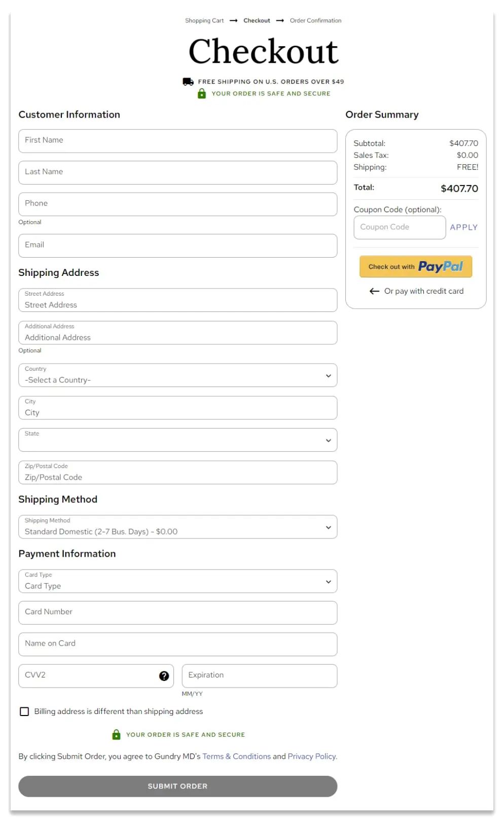
Task: Click the green padlock icon above Submit Order
Action: pos(116,735)
